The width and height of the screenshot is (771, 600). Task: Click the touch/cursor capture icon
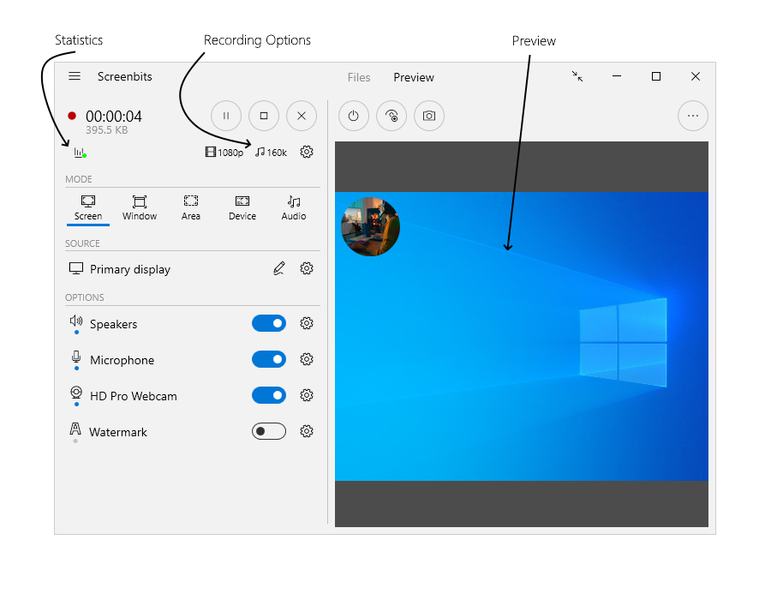391,116
